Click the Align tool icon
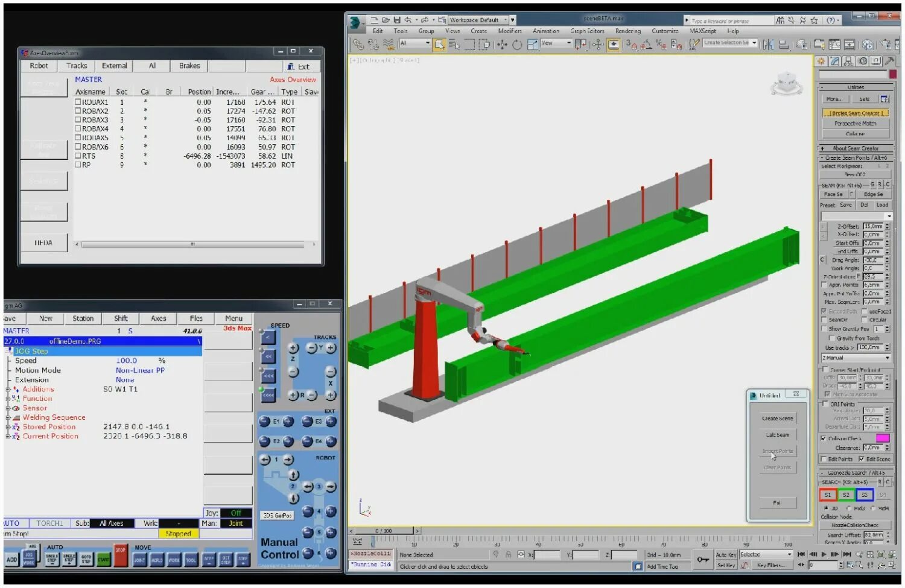This screenshot has width=905, height=588. [x=784, y=44]
